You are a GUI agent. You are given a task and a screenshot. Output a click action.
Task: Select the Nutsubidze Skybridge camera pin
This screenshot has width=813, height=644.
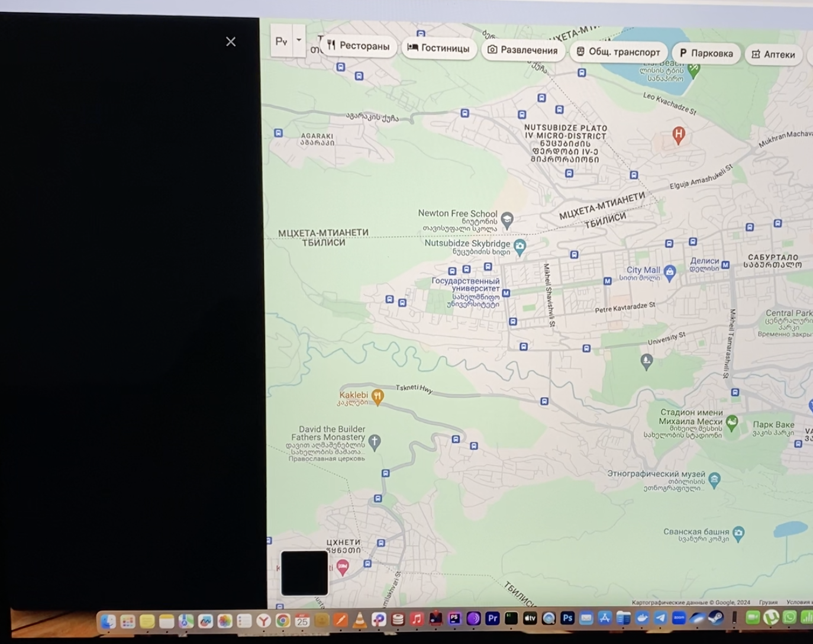(x=520, y=247)
